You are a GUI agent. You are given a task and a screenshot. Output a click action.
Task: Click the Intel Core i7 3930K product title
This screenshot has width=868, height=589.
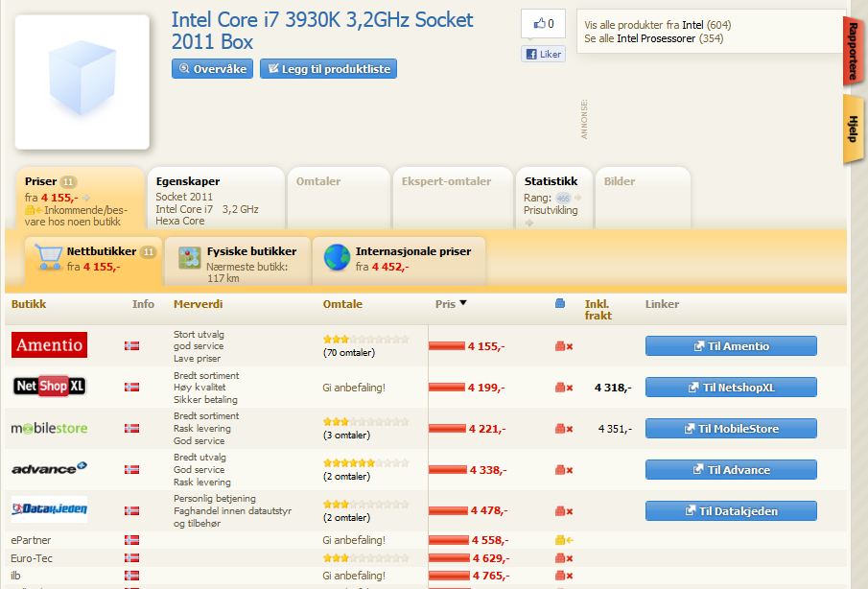click(x=322, y=31)
